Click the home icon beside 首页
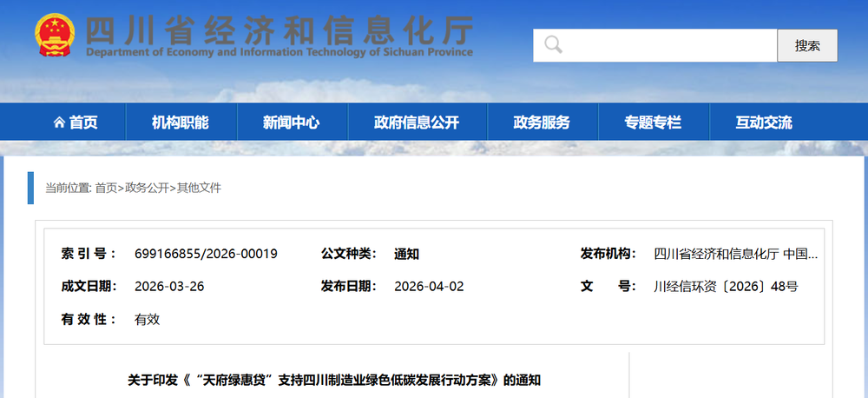868x398 pixels. (x=59, y=123)
